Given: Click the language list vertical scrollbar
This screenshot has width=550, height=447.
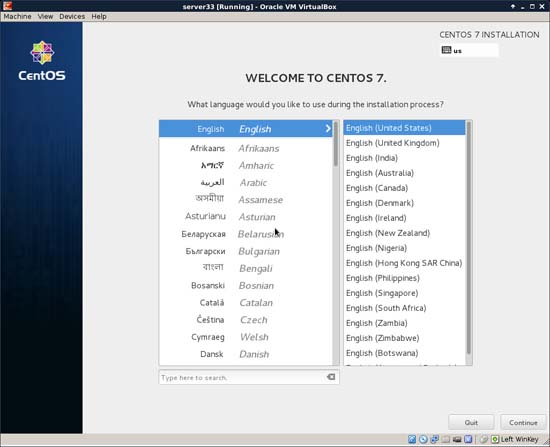Looking at the screenshot, I should click(336, 243).
